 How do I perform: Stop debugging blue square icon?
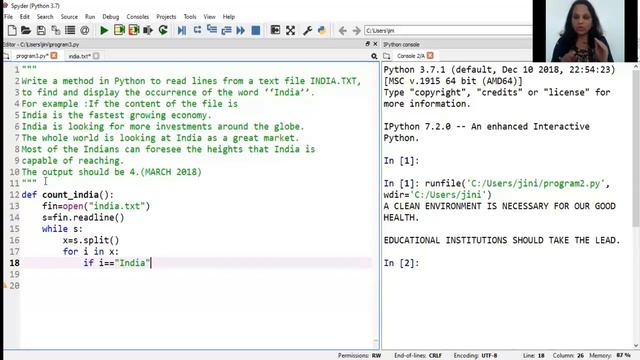[256, 30]
